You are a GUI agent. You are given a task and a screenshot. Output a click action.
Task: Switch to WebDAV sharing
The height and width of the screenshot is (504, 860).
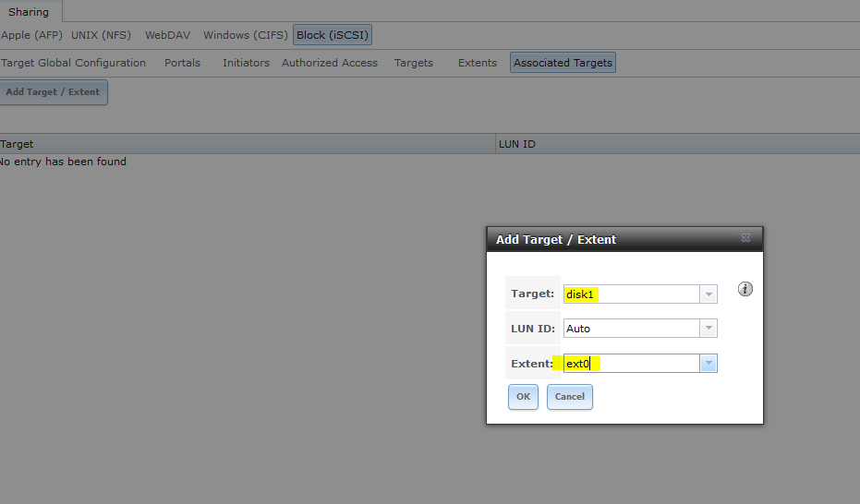click(x=167, y=35)
